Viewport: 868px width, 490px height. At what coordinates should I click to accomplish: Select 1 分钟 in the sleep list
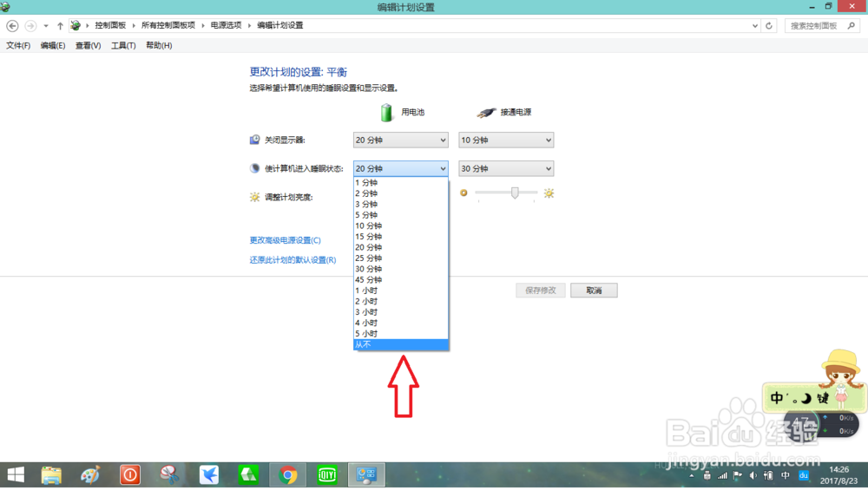click(x=400, y=182)
